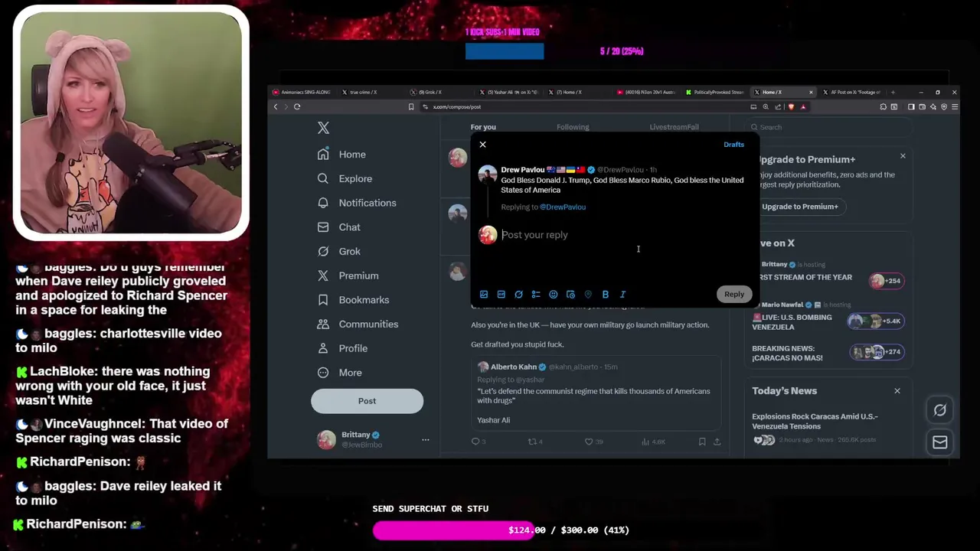
Task: Click the sidebar Post button
Action: pyautogui.click(x=367, y=401)
